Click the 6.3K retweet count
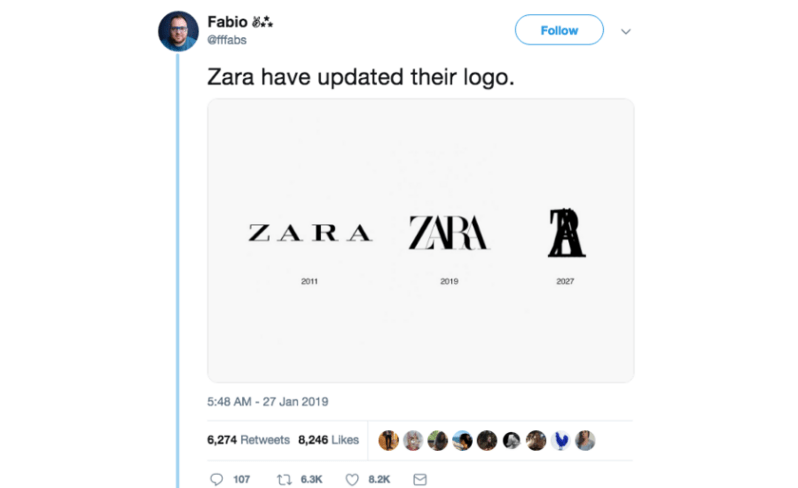This screenshot has width=798, height=488. [311, 479]
